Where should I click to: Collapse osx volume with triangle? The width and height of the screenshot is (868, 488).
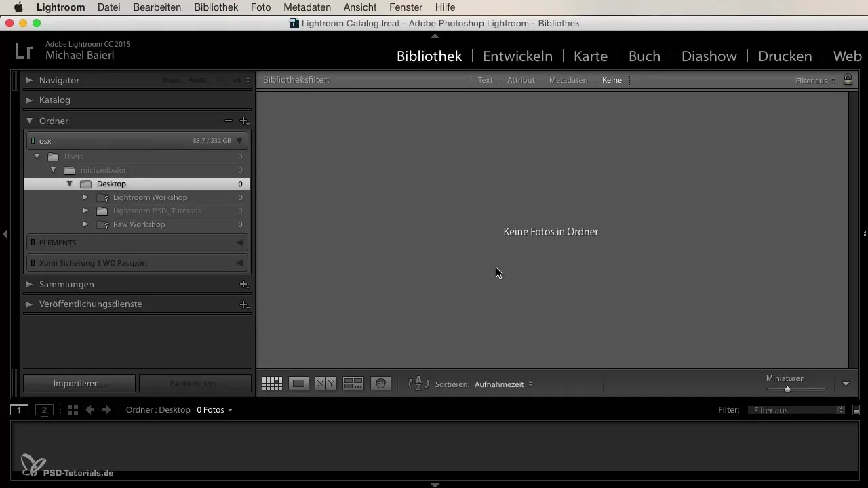[239, 141]
